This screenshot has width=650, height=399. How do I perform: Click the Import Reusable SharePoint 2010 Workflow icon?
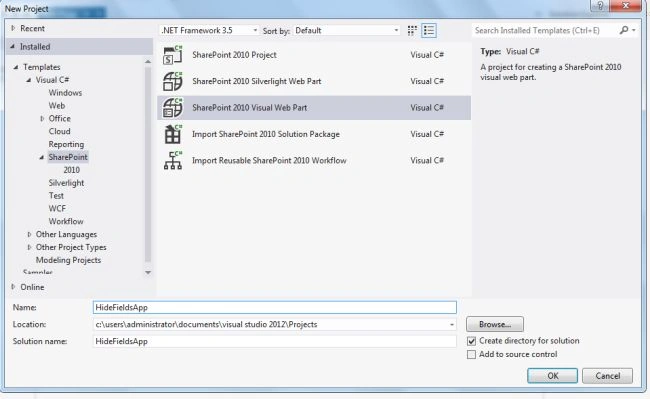click(x=173, y=161)
